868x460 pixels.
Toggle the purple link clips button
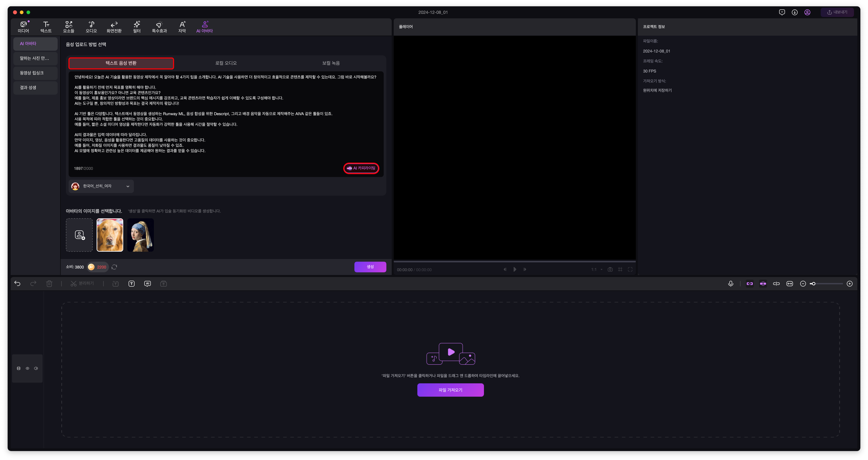click(x=750, y=284)
